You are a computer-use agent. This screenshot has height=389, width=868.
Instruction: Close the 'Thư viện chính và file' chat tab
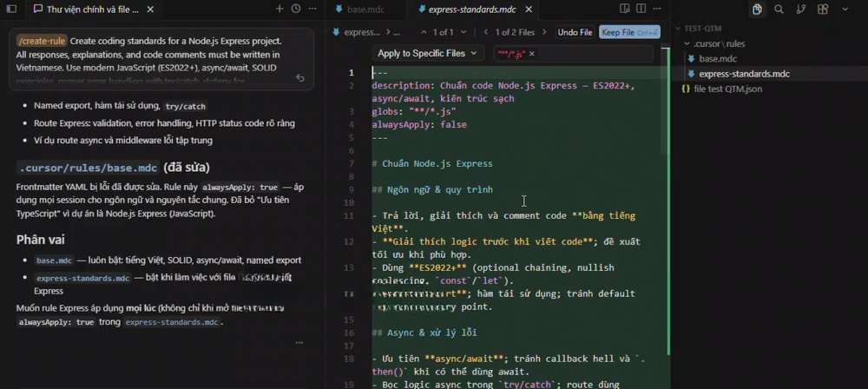pos(150,9)
